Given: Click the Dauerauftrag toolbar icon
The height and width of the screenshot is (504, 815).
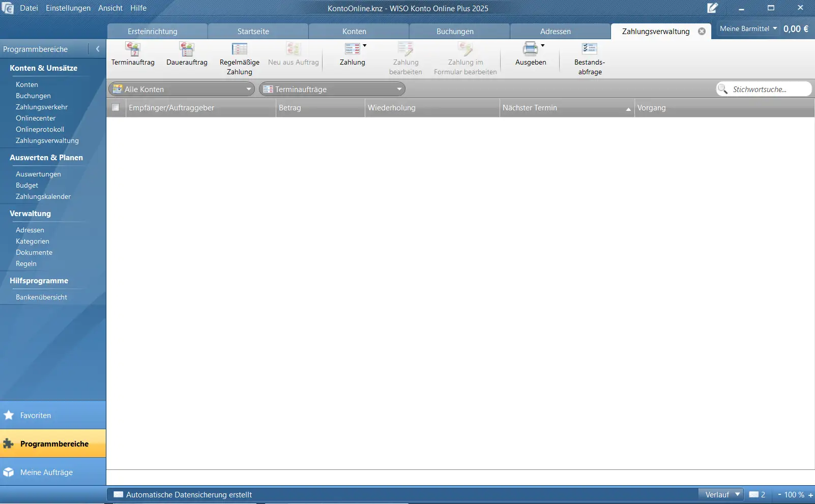Looking at the screenshot, I should [x=187, y=49].
